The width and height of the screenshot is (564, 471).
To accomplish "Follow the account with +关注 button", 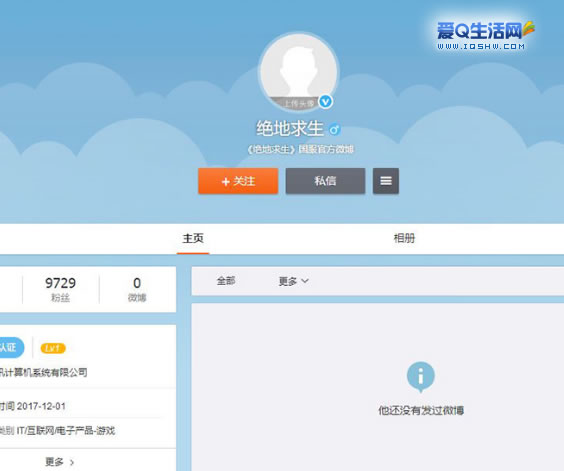I will [238, 181].
